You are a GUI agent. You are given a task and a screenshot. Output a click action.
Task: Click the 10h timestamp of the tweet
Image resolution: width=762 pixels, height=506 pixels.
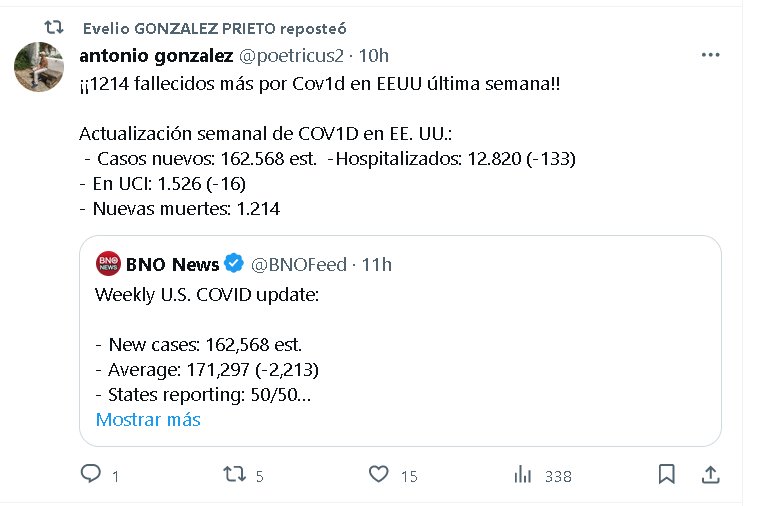pyautogui.click(x=374, y=54)
